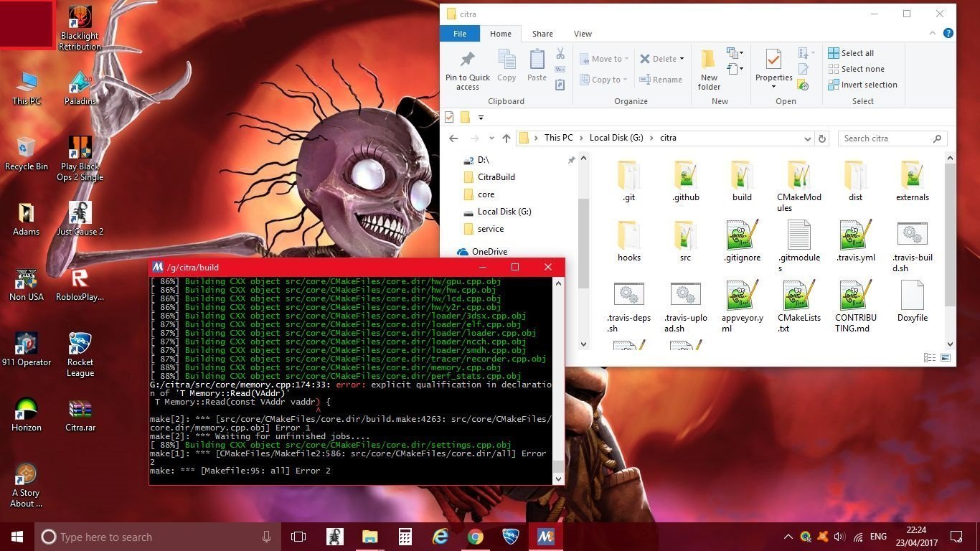
Task: Open the externals folder
Action: pyautogui.click(x=912, y=181)
